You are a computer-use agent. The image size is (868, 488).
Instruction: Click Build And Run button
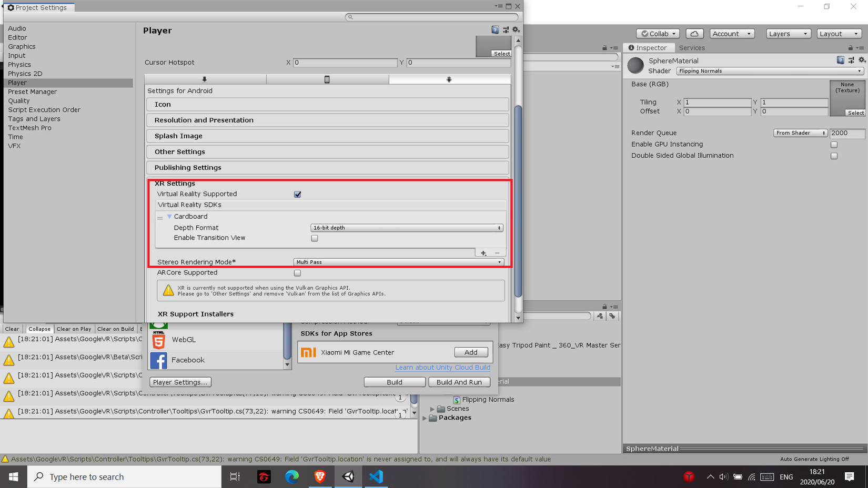459,382
